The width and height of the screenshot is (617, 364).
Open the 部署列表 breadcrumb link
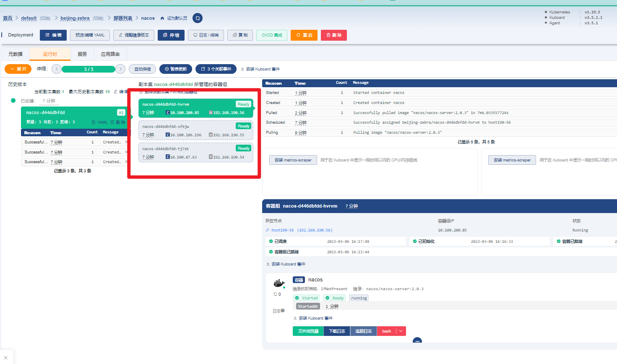tap(123, 18)
